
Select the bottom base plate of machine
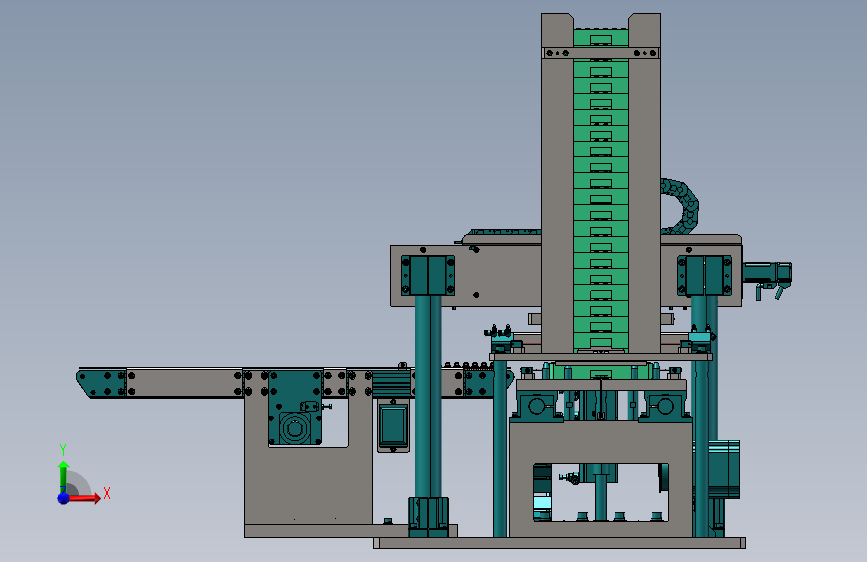(559, 543)
